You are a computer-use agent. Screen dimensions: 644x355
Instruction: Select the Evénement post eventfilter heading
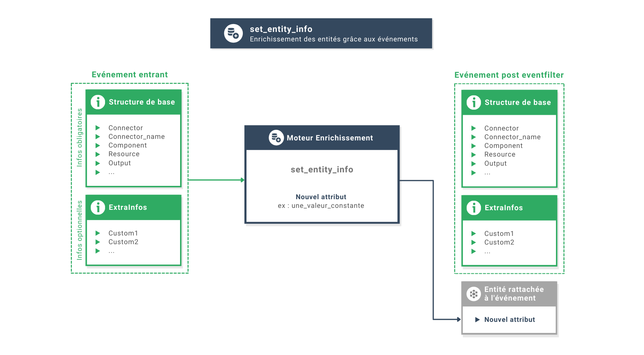pyautogui.click(x=509, y=75)
